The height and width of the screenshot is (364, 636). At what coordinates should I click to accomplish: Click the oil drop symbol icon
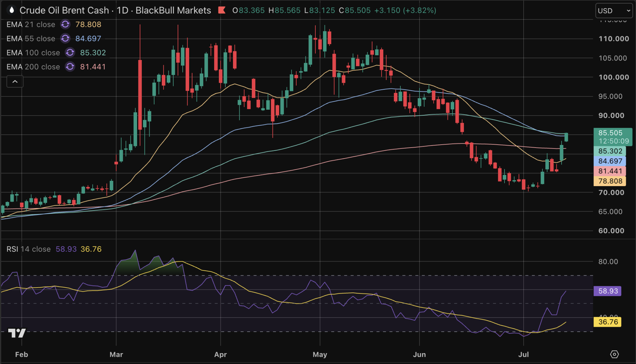pyautogui.click(x=12, y=10)
